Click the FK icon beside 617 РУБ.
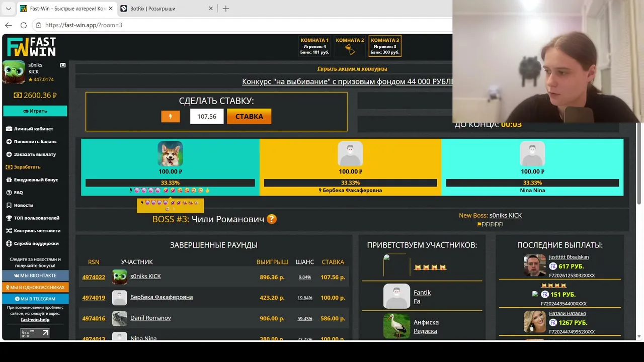Image resolution: width=644 pixels, height=362 pixels. (x=553, y=266)
